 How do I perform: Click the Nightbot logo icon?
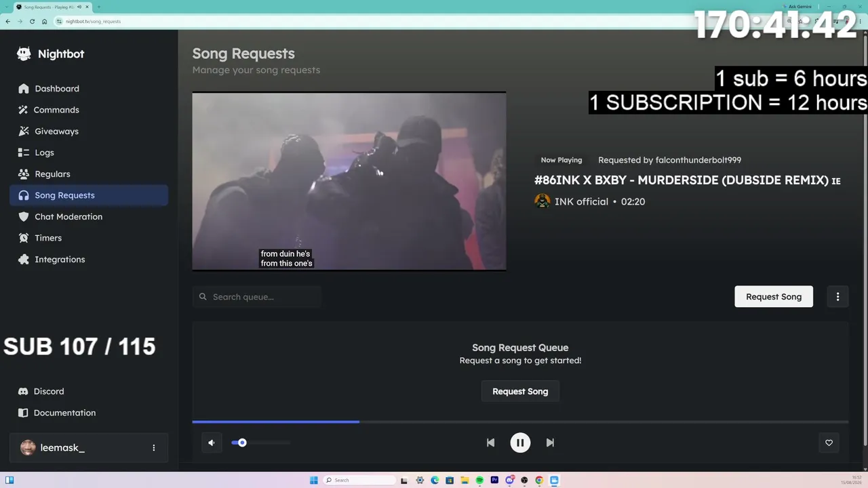pyautogui.click(x=24, y=54)
